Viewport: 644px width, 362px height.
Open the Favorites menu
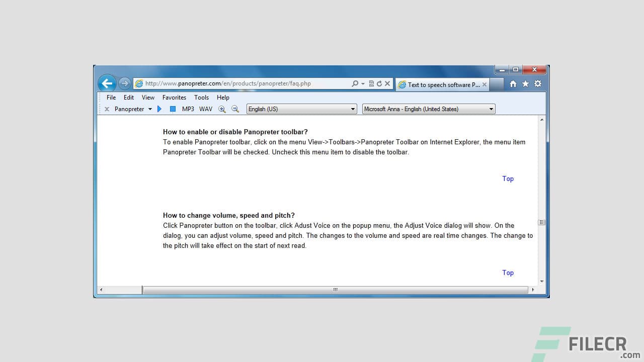point(174,98)
